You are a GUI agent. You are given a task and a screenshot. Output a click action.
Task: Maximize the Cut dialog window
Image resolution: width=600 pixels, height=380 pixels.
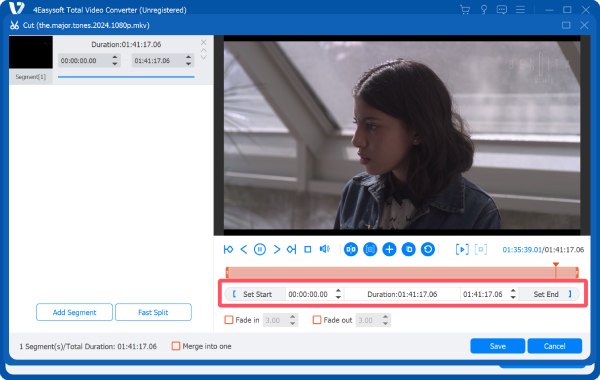[566, 25]
